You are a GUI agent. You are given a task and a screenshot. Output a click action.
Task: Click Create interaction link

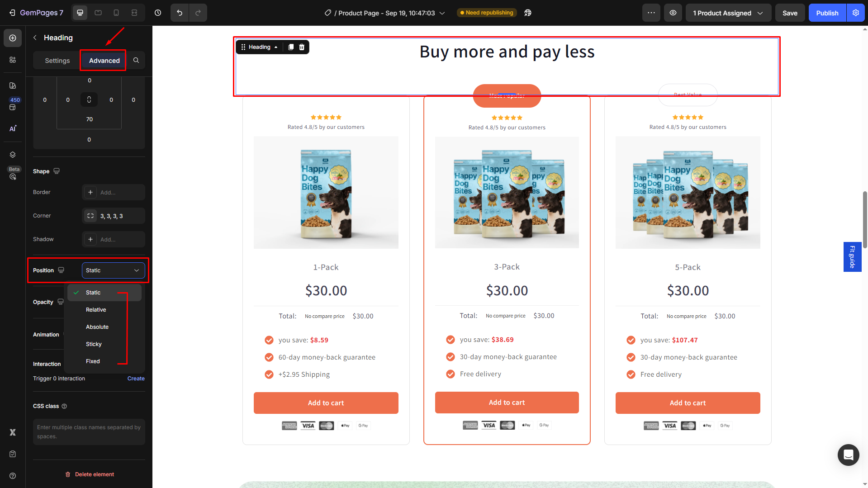click(136, 379)
